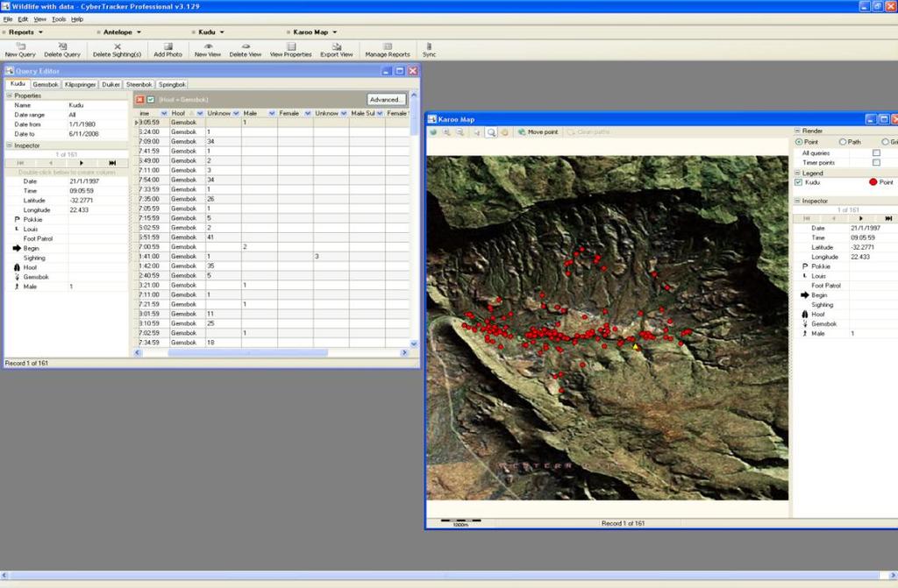Click the zoom out icon in Karoo Map

pos(460,132)
